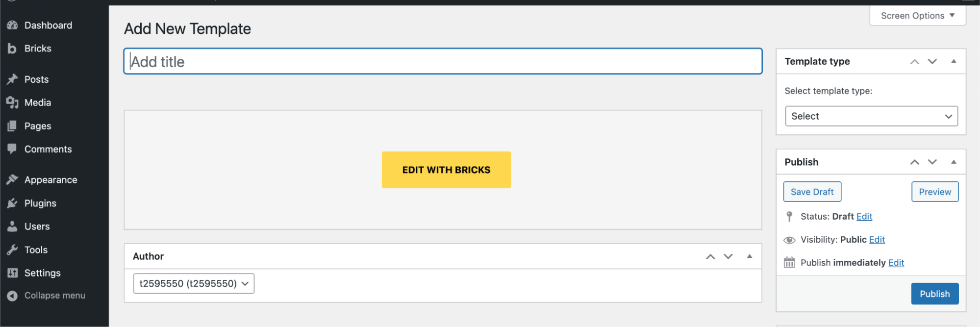The height and width of the screenshot is (327, 980).
Task: Click the Bricks logo icon in sidebar
Action: pos(12,49)
